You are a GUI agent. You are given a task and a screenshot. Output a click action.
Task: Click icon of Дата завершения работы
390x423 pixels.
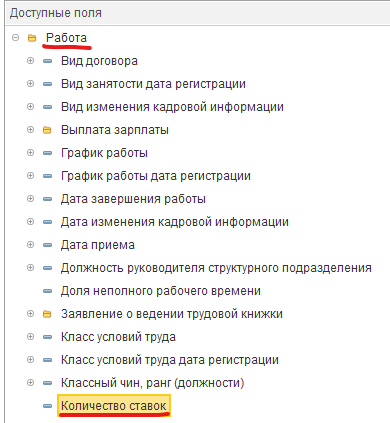click(48, 199)
